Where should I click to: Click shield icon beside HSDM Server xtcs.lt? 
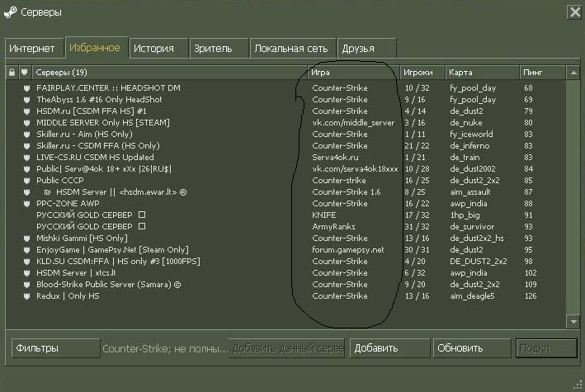coord(26,273)
